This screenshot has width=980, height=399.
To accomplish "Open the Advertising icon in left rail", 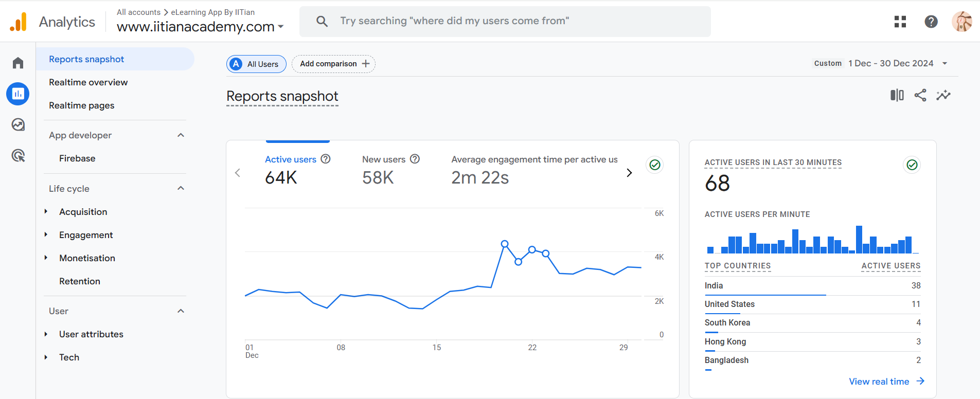I will click(x=18, y=155).
